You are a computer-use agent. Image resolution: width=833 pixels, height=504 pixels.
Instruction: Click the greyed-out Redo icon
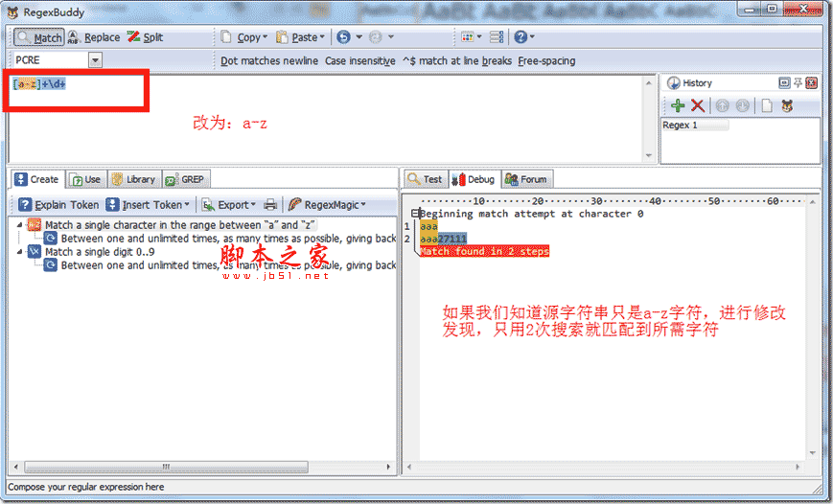tap(376, 37)
